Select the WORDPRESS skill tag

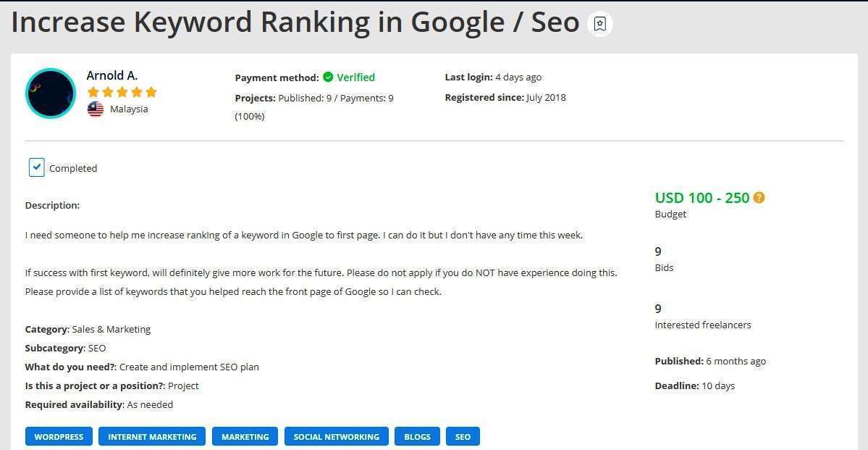tap(59, 437)
